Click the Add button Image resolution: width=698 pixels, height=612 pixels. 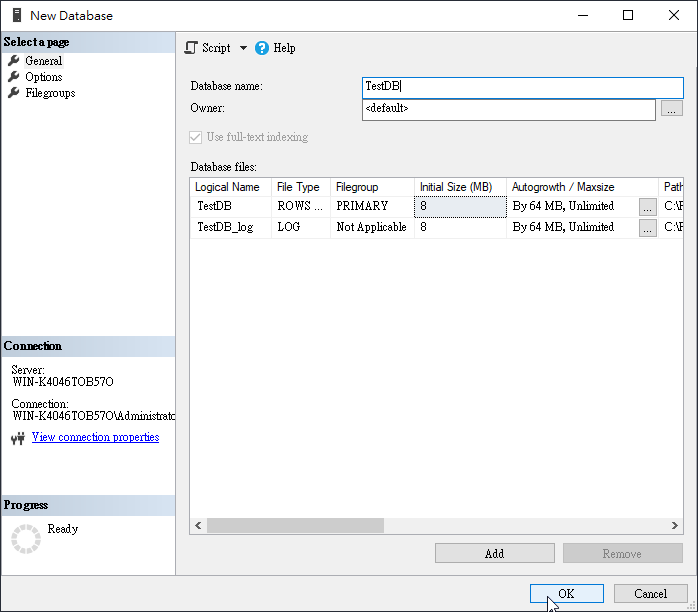(495, 553)
